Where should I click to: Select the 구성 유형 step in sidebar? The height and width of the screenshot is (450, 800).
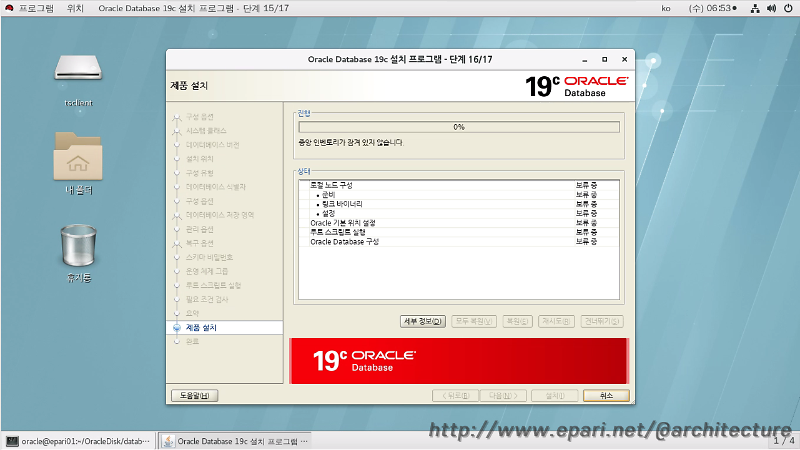[199, 173]
